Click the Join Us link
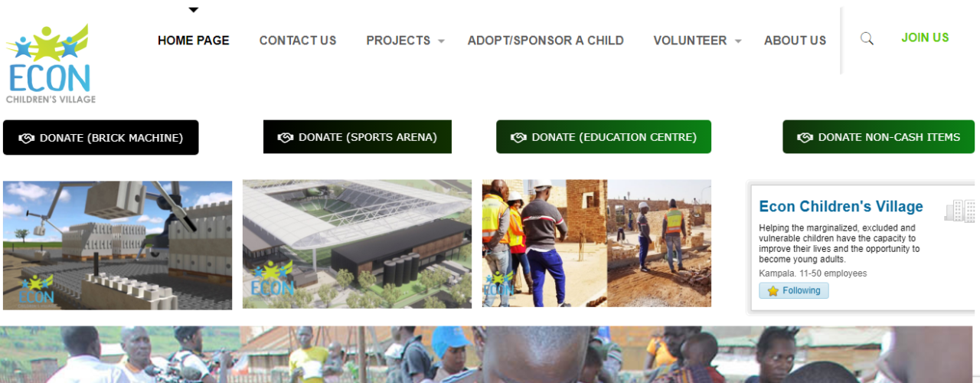 point(925,38)
